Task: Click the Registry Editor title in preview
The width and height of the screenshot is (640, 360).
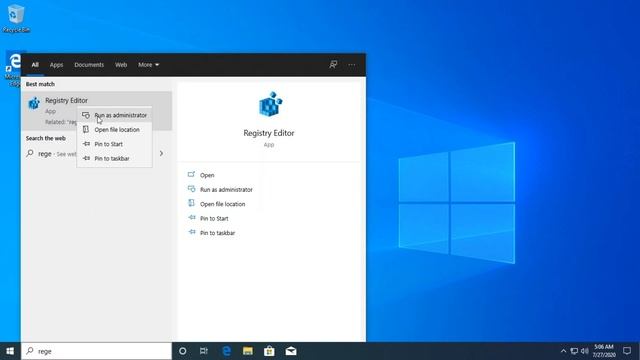Action: click(x=269, y=133)
